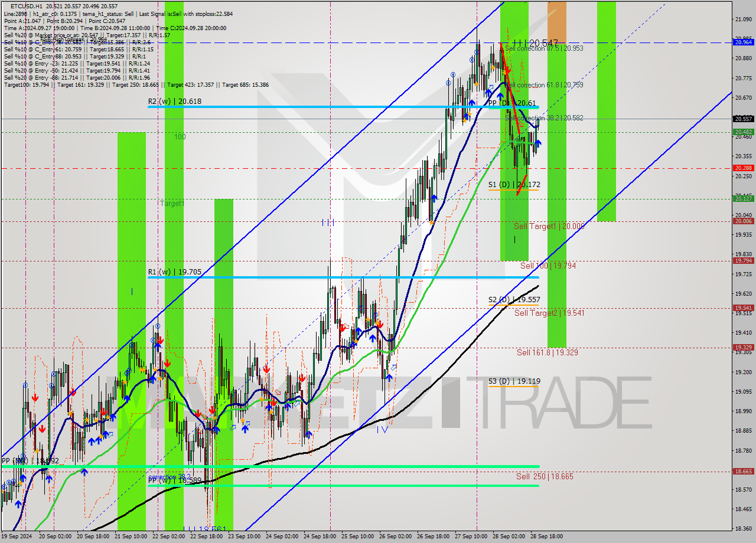
Task: Click the '24 Sep 18:00' time label
Action: click(x=320, y=537)
